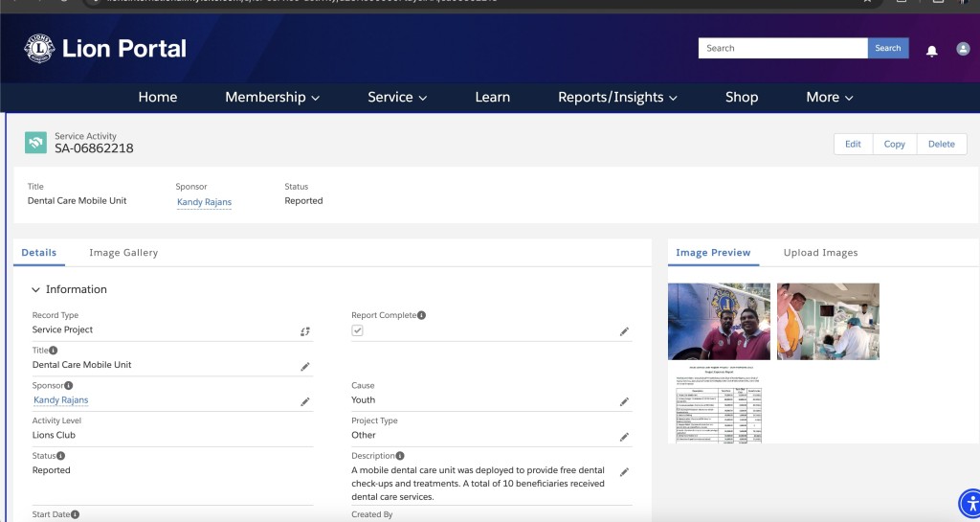Image resolution: width=980 pixels, height=522 pixels.
Task: Switch to the Image Gallery tab
Action: coord(123,253)
